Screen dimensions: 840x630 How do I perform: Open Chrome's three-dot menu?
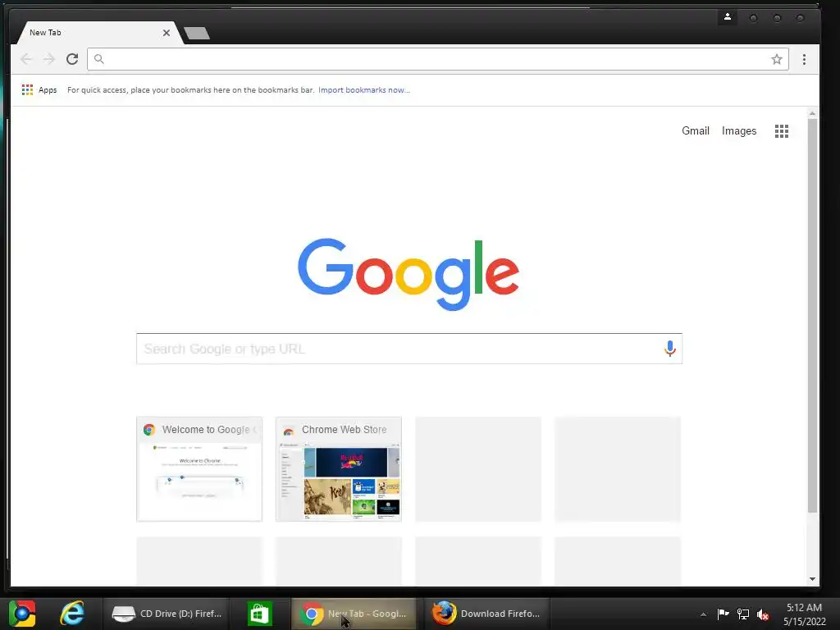(804, 59)
